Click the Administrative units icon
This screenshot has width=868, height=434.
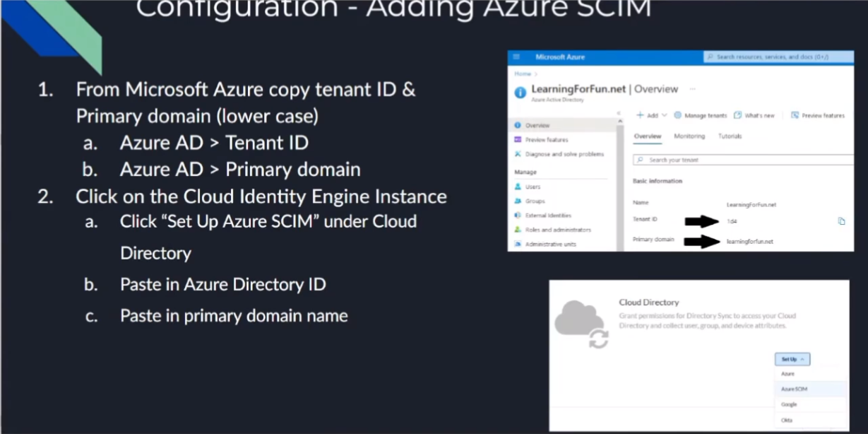tap(518, 244)
